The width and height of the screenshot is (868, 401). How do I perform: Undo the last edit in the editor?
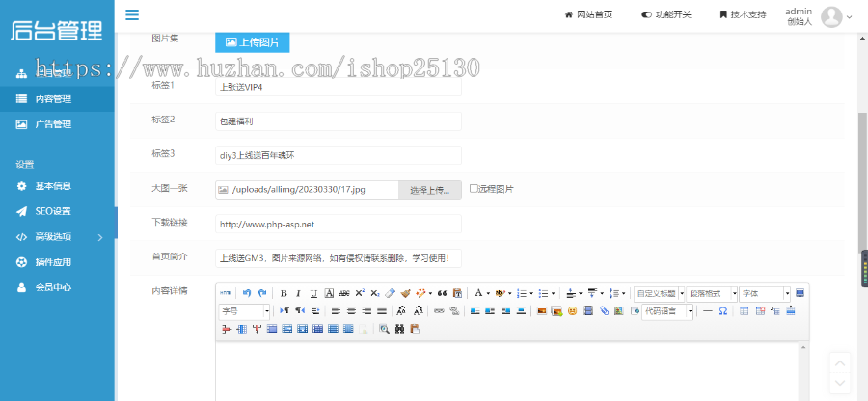tap(247, 293)
